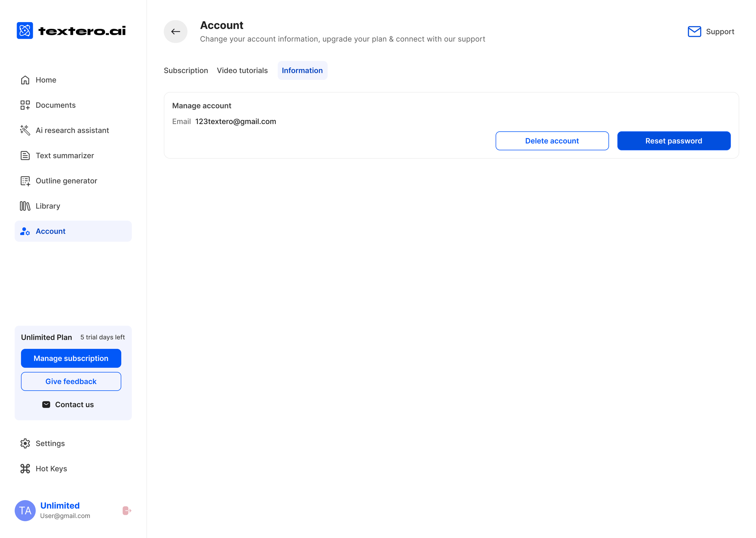Click the logout icon beside user email
This screenshot has height=538, width=756.
127,510
